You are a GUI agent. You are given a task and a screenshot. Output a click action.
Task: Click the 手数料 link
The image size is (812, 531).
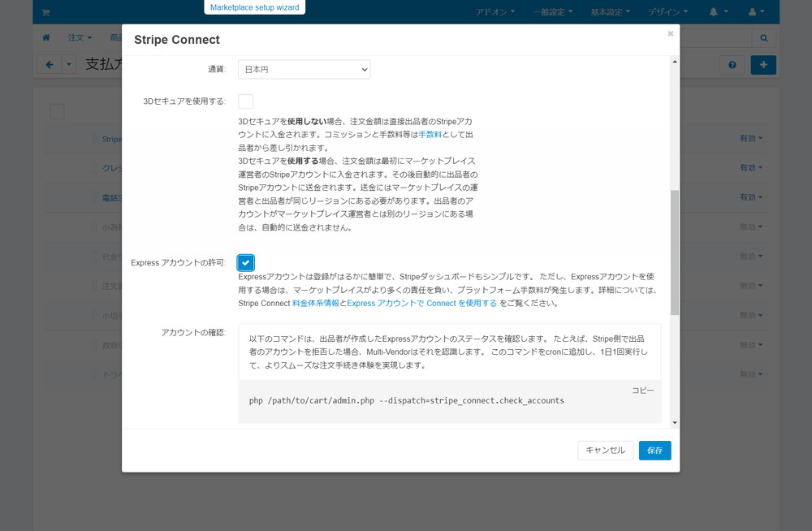click(x=430, y=135)
